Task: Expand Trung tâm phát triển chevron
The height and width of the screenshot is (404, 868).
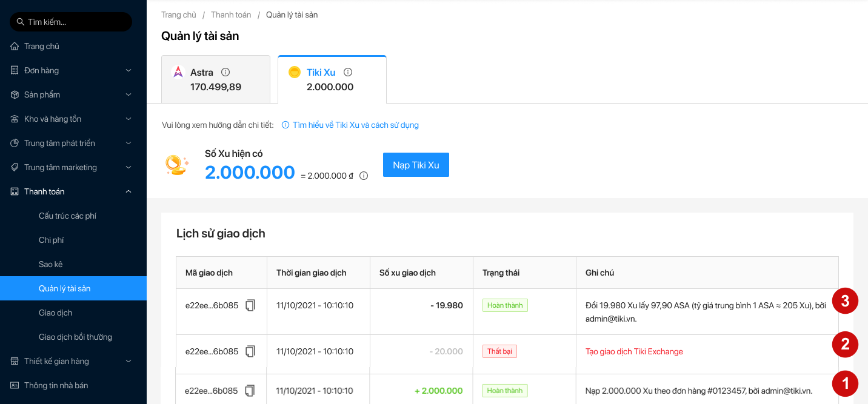Action: (129, 143)
